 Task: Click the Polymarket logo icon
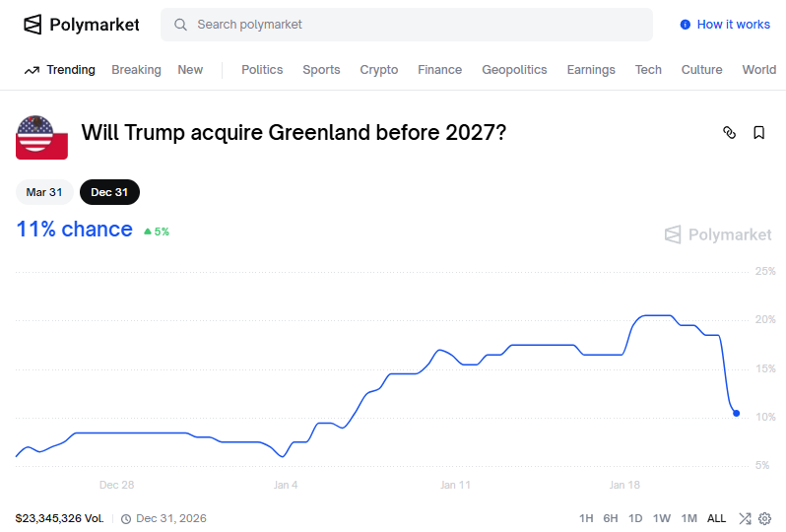pyautogui.click(x=33, y=25)
